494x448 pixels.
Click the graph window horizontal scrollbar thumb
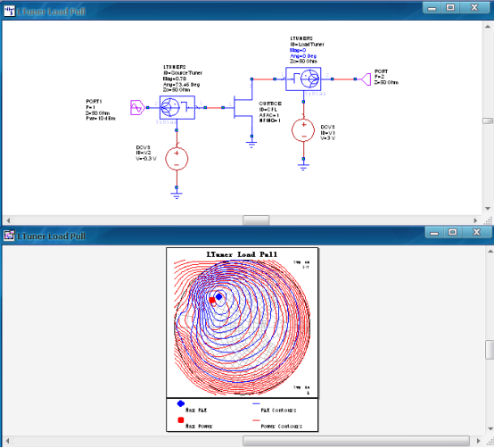[356, 441]
